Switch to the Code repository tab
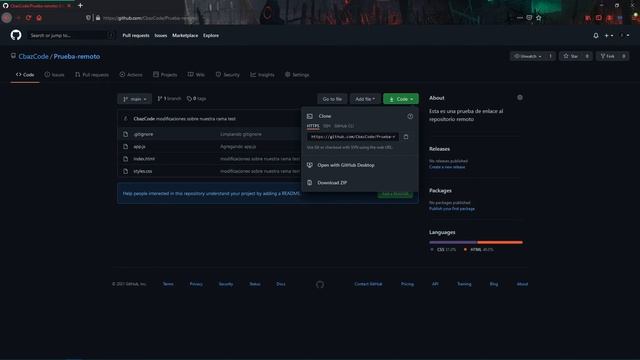Image resolution: width=640 pixels, height=360 pixels. [x=25, y=75]
